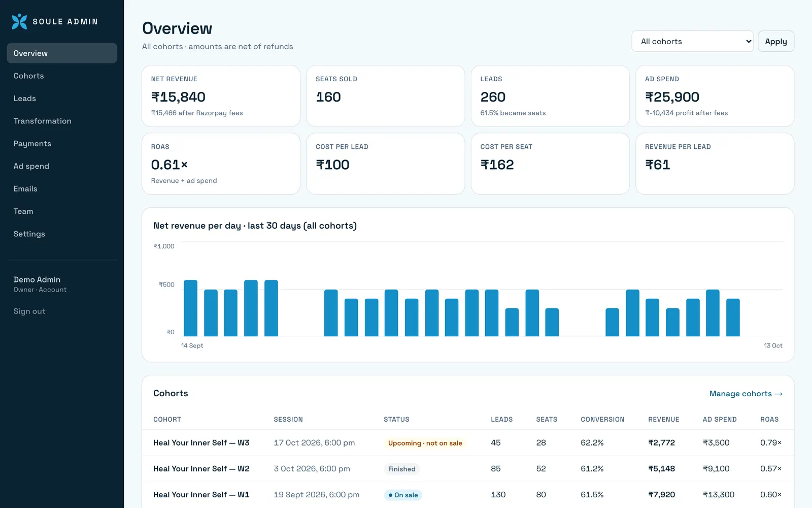Go to Cohorts in the sidebar
The width and height of the screenshot is (812, 508).
[x=62, y=76]
